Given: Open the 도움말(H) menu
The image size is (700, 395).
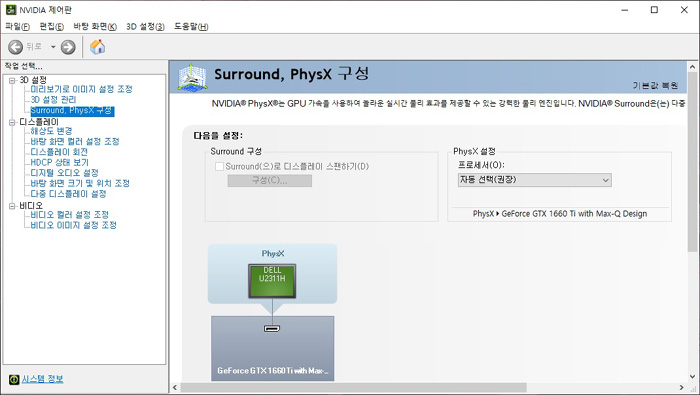Looking at the screenshot, I should (191, 26).
